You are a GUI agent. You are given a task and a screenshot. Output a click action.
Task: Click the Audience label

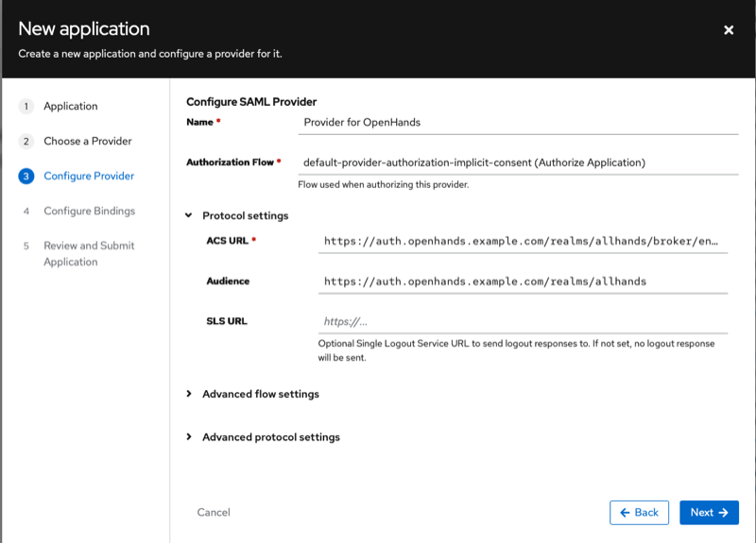228,280
